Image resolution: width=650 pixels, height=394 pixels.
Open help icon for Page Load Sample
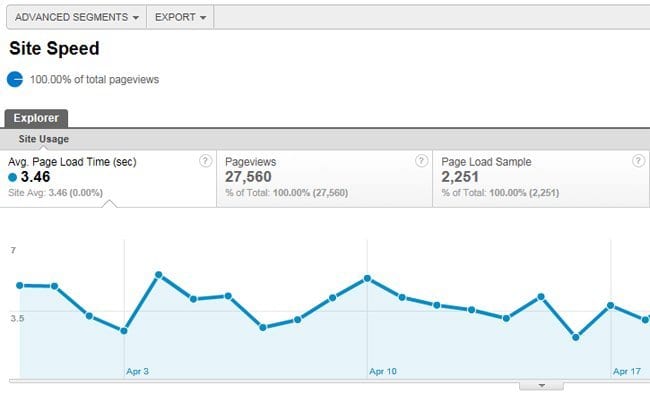coord(638,161)
